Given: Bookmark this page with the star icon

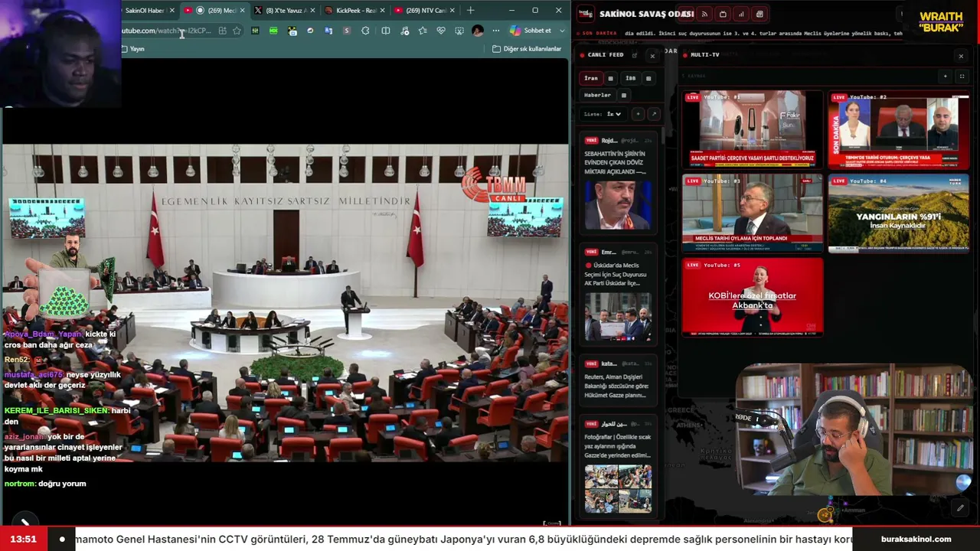Looking at the screenshot, I should point(237,31).
